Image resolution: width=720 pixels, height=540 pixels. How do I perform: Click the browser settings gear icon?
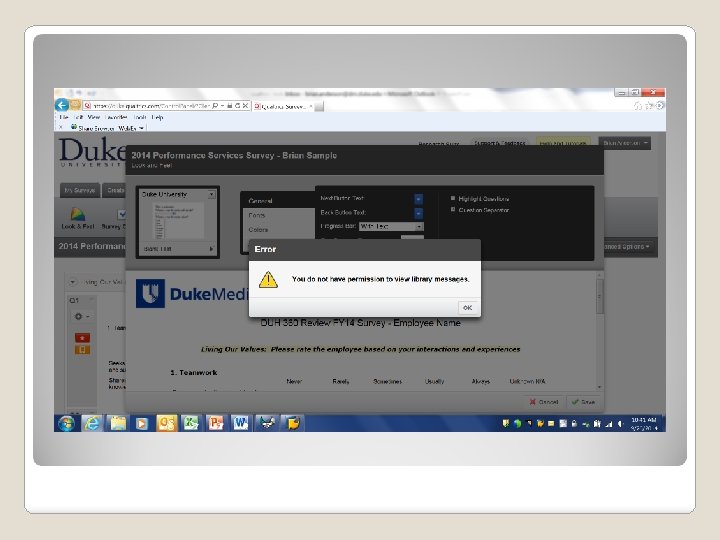point(659,106)
